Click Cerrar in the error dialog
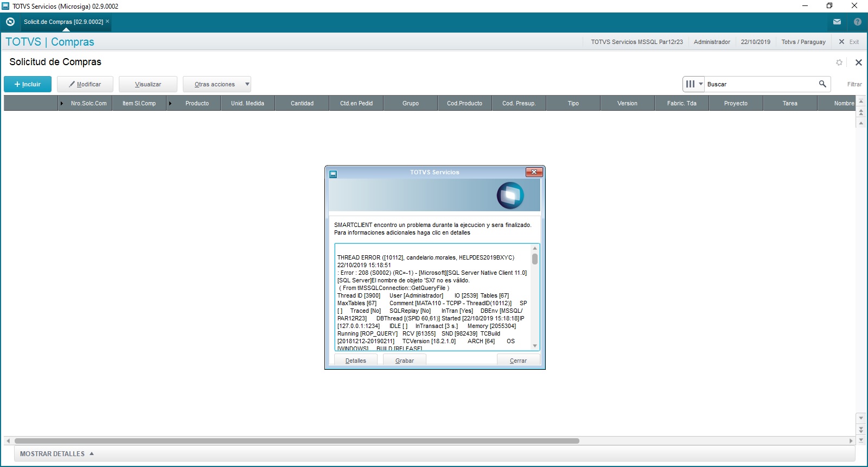 [519, 361]
